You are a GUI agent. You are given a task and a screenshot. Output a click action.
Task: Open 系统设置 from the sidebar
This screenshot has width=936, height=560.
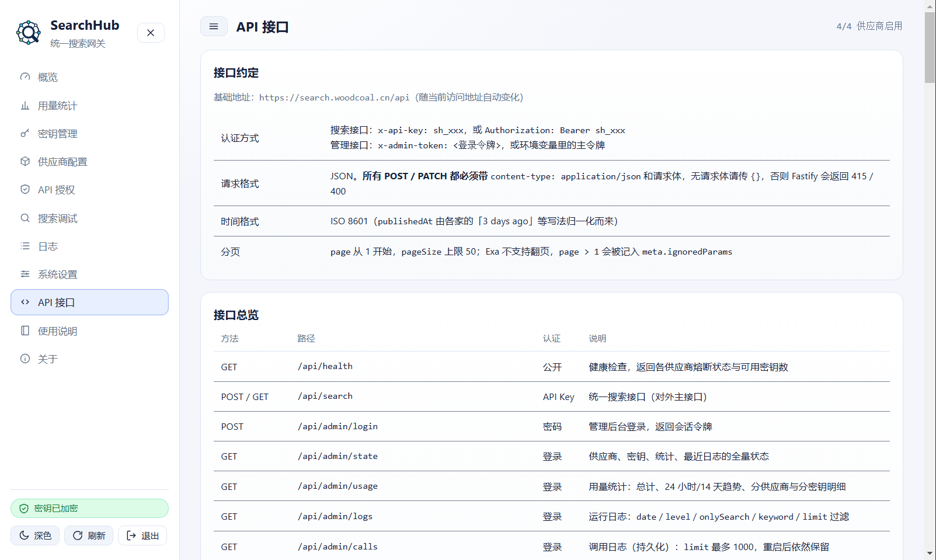89,274
